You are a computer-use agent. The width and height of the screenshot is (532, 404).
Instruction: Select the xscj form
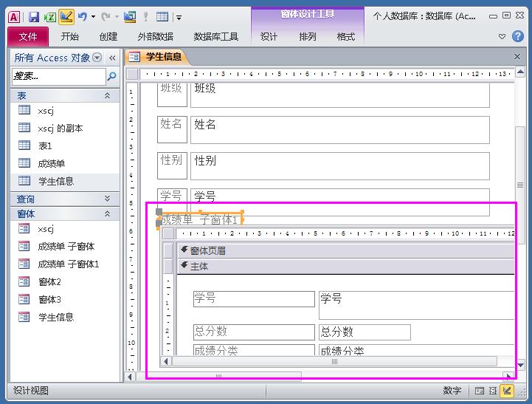[65, 229]
